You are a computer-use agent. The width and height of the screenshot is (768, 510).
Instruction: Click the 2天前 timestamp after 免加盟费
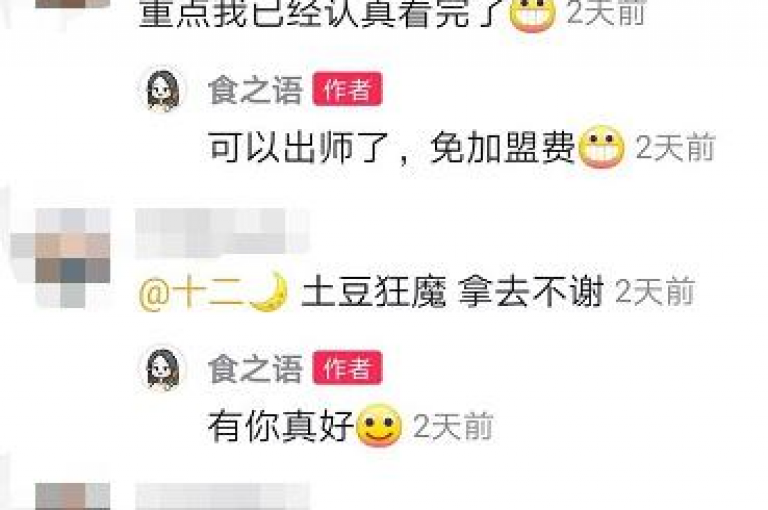[x=675, y=147]
